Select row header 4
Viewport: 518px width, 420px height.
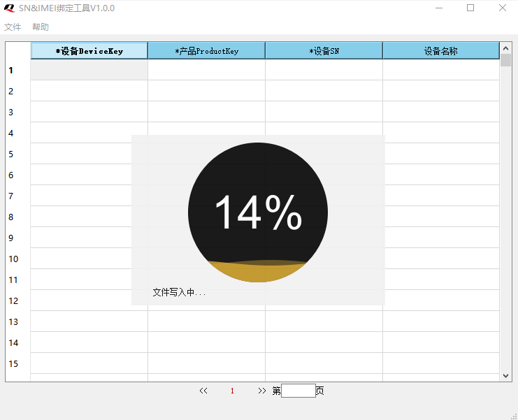coord(18,133)
